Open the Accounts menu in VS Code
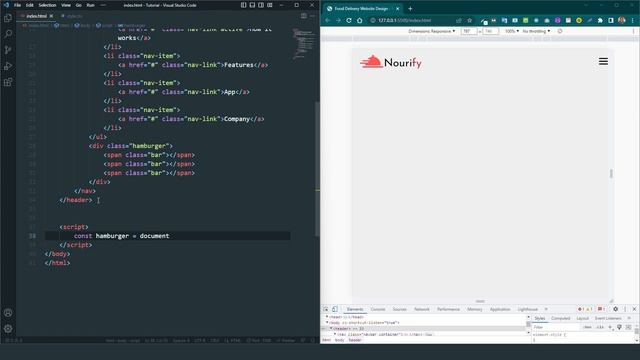Screen dimensions: 640x360 point(8,313)
